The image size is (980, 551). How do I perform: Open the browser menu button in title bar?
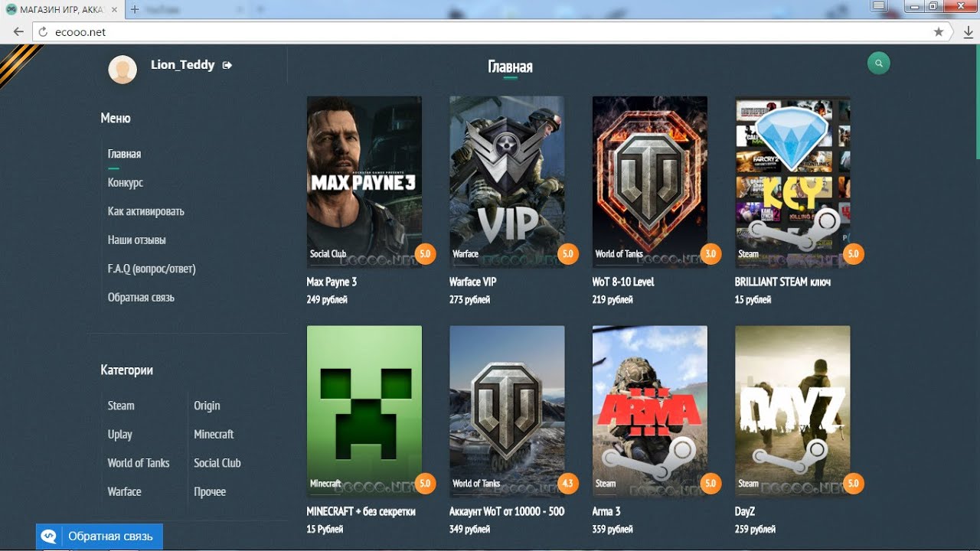tap(879, 6)
